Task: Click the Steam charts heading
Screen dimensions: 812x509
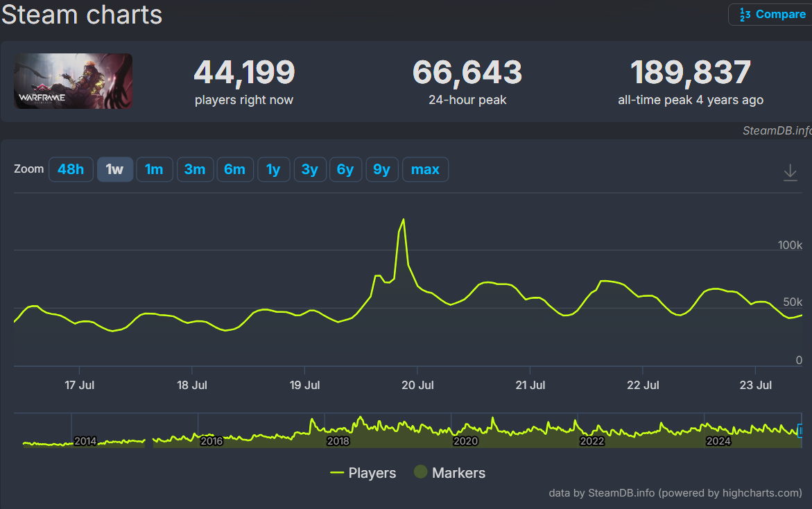Action: point(82,15)
